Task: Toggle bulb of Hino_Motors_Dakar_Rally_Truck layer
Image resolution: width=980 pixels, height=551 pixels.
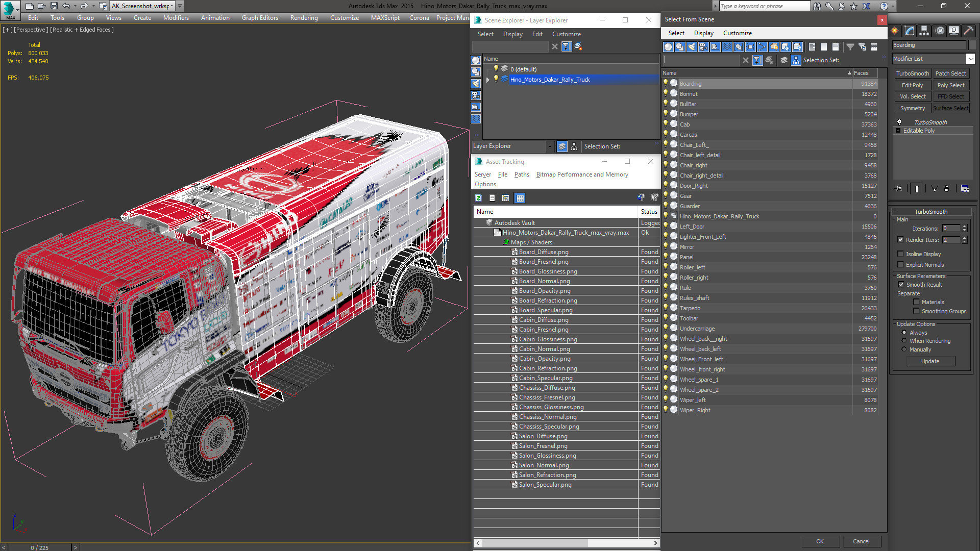Action: 496,79
